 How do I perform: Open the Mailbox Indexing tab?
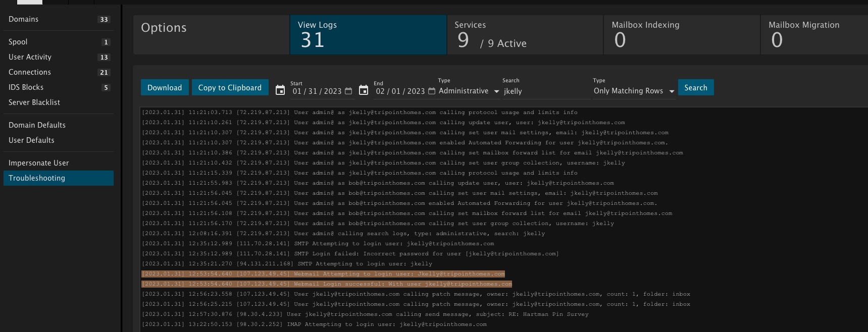point(682,34)
